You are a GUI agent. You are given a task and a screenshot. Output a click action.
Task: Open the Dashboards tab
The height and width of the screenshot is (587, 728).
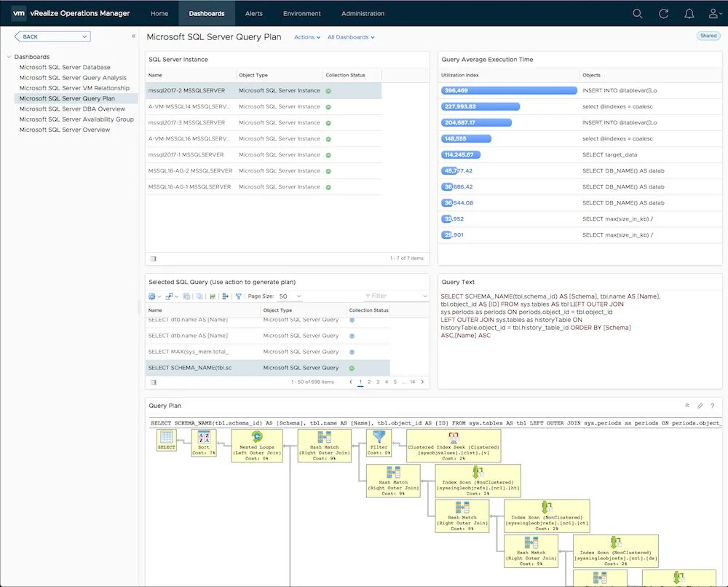point(207,13)
